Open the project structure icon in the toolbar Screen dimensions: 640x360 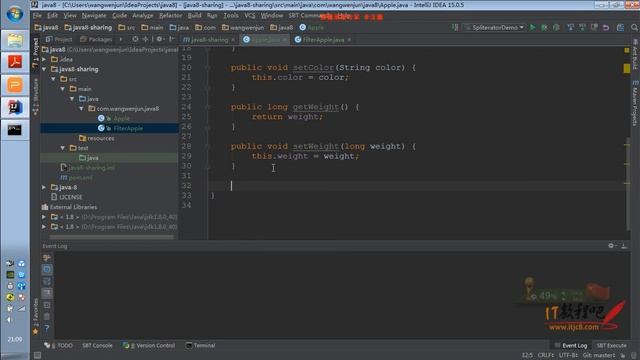[x=620, y=27]
